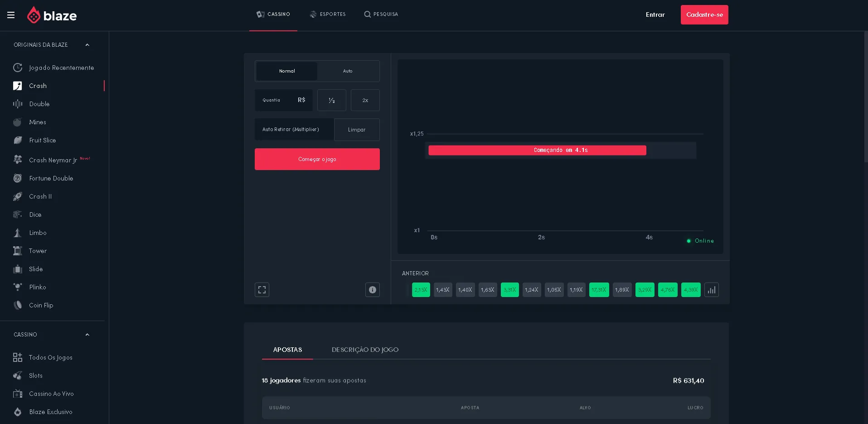Show the Descrição do Jogo tab
The width and height of the screenshot is (868, 424).
coord(365,350)
